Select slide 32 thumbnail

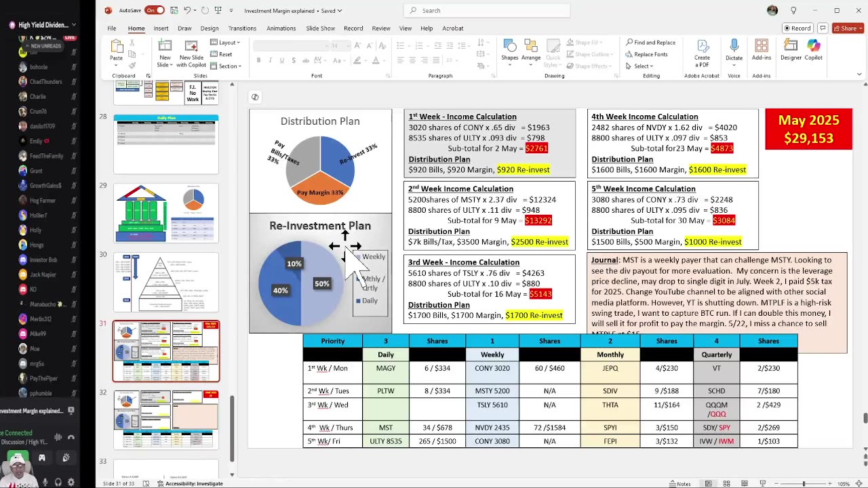pos(166,419)
